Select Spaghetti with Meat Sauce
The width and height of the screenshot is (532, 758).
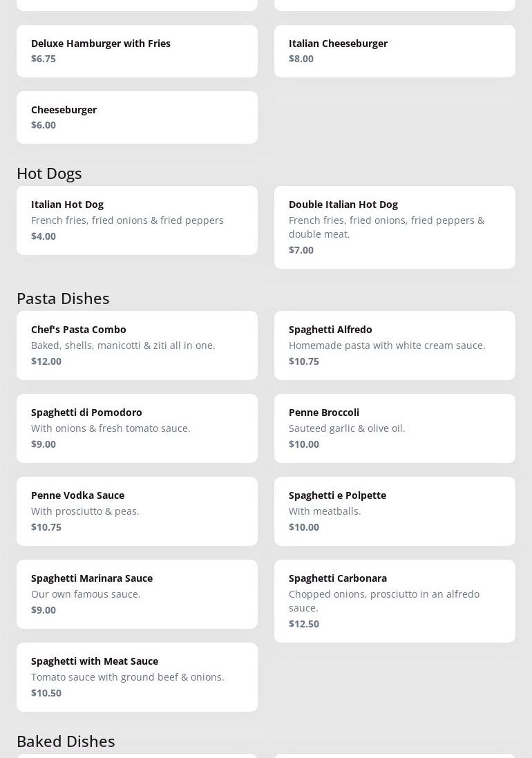137,676
